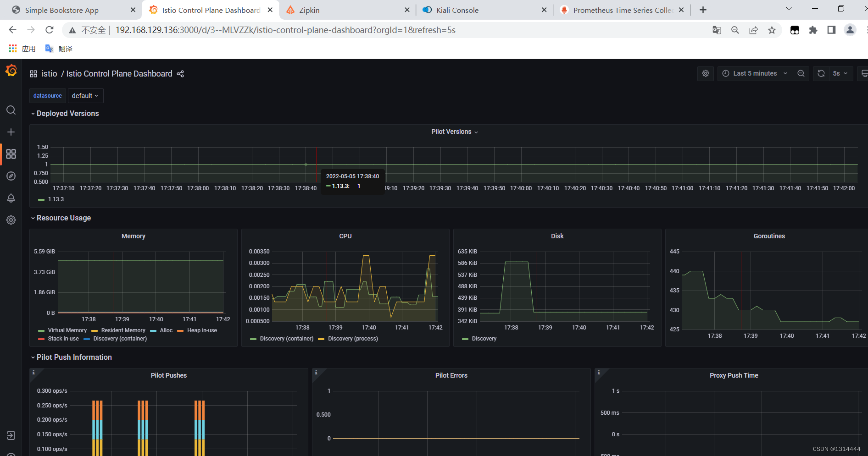Switch to the Prometheus Time Series tab

tap(623, 10)
